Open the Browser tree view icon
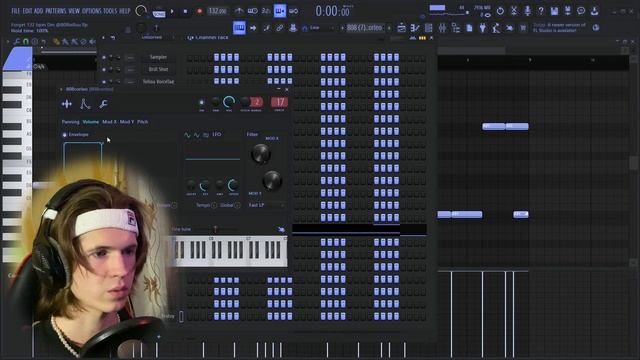The height and width of the screenshot is (360, 640). pyautogui.click(x=456, y=28)
